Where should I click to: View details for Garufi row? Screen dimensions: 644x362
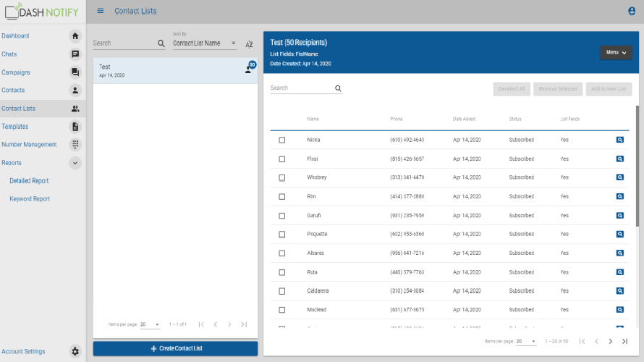620,215
